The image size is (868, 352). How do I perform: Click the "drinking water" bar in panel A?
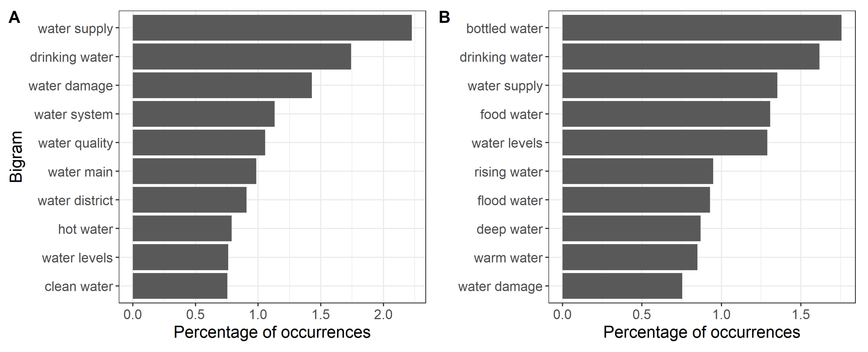(242, 56)
